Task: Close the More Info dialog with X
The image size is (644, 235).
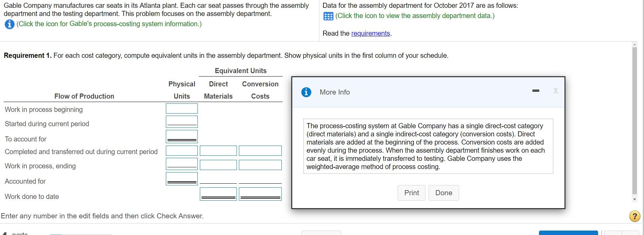Action: 555,91
